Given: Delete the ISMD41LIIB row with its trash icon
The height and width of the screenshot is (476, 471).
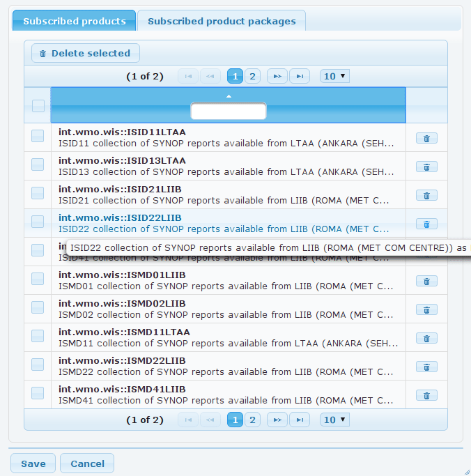Looking at the screenshot, I should pos(426,396).
